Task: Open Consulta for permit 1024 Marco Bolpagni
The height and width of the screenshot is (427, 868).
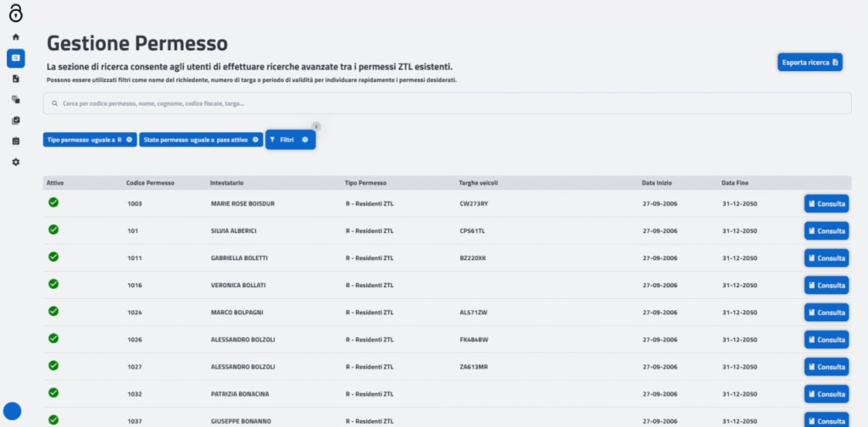Action: [x=826, y=312]
